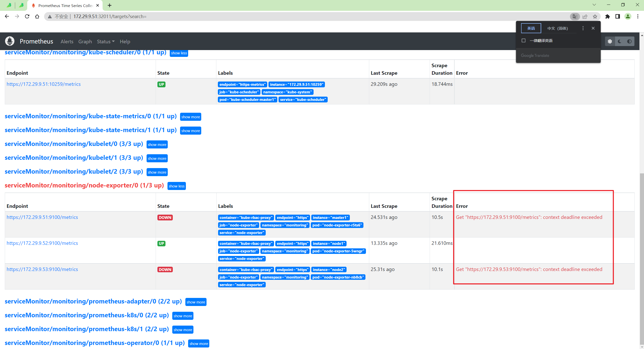The height and width of the screenshot is (349, 644).
Task: Click the not-secure warning icon
Action: (50, 17)
